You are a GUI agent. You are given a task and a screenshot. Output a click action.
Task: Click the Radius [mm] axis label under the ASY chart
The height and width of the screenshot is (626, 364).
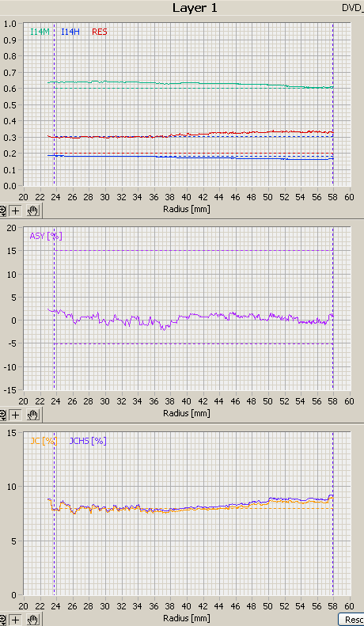187,413
